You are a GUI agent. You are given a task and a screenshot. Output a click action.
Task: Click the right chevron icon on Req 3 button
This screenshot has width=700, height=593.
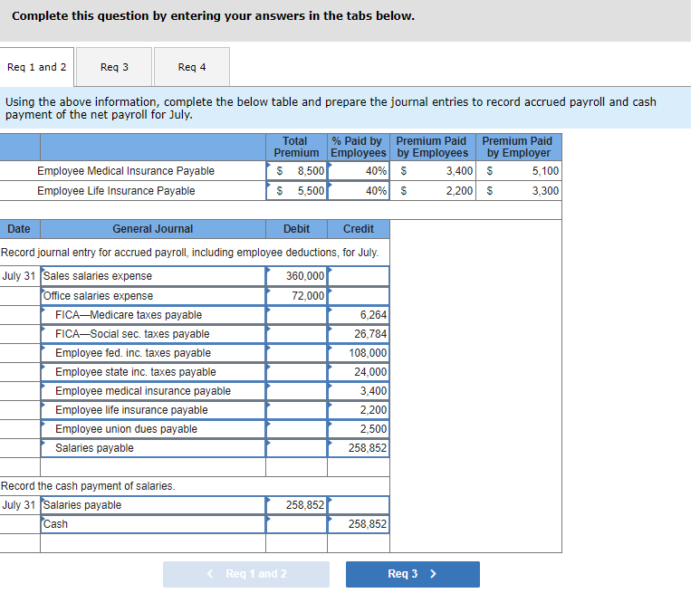[433, 574]
